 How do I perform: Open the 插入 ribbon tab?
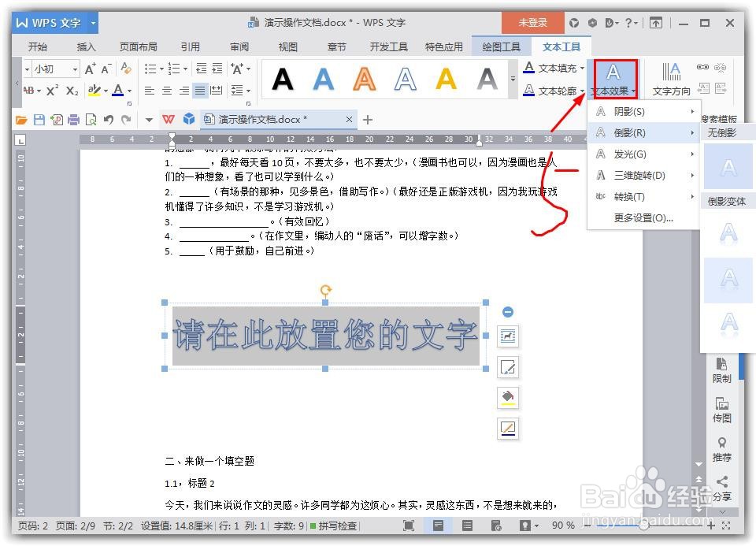click(86, 46)
